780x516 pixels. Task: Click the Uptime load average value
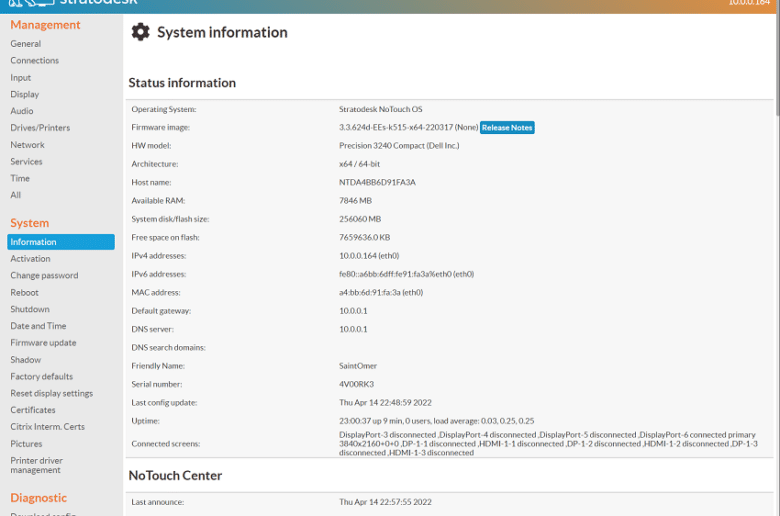click(436, 421)
